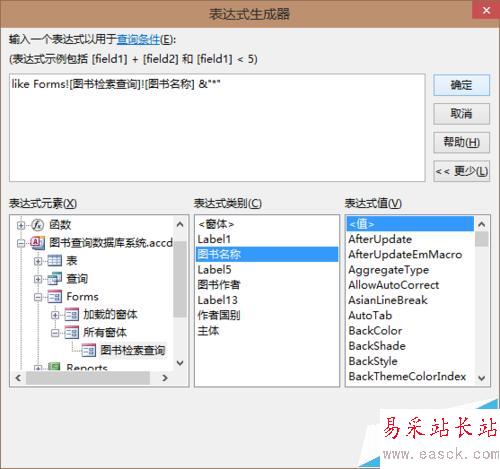Select the 图书检索查询 form icon
The image size is (500, 469).
click(89, 350)
